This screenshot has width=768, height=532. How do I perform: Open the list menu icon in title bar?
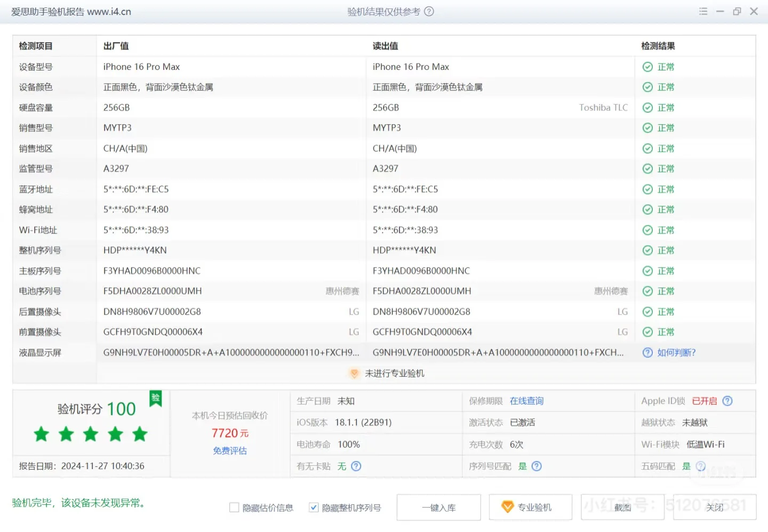click(x=703, y=11)
